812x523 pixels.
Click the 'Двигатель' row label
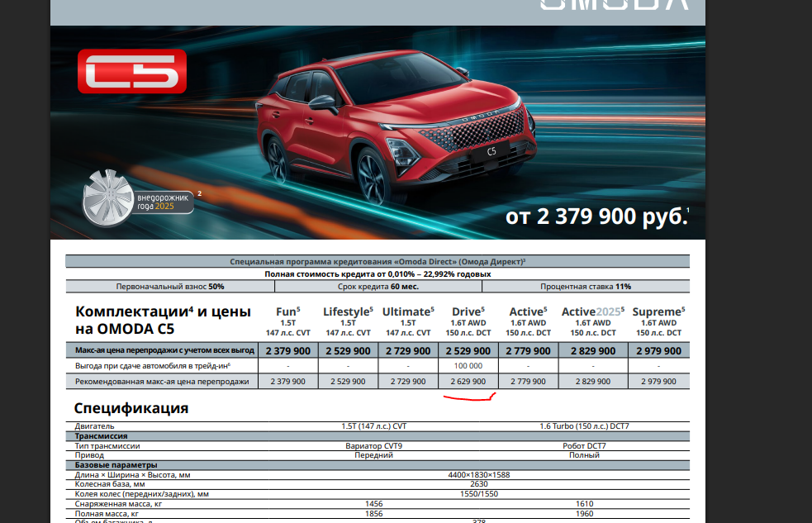pyautogui.click(x=94, y=426)
